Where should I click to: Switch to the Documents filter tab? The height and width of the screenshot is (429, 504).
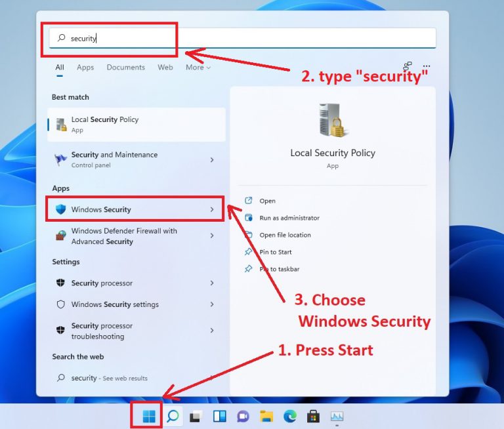125,68
